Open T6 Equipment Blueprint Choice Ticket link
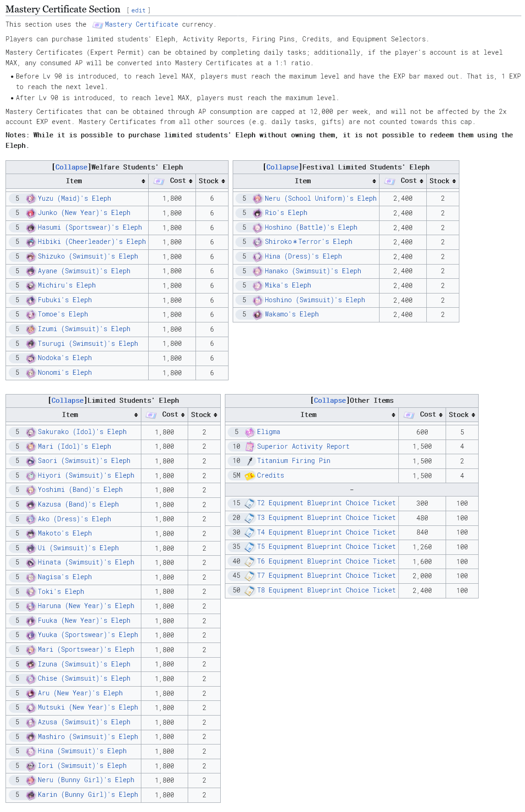The height and width of the screenshot is (812, 525). pos(326,561)
